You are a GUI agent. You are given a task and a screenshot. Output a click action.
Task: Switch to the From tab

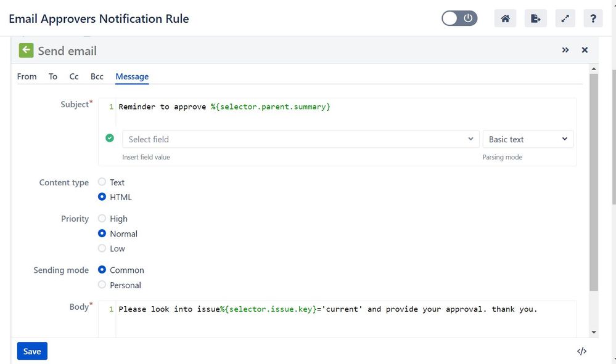27,76
